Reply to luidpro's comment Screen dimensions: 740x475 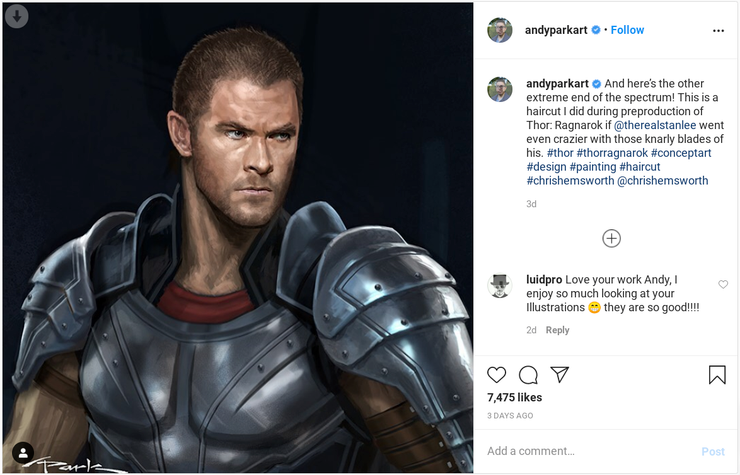click(x=557, y=330)
